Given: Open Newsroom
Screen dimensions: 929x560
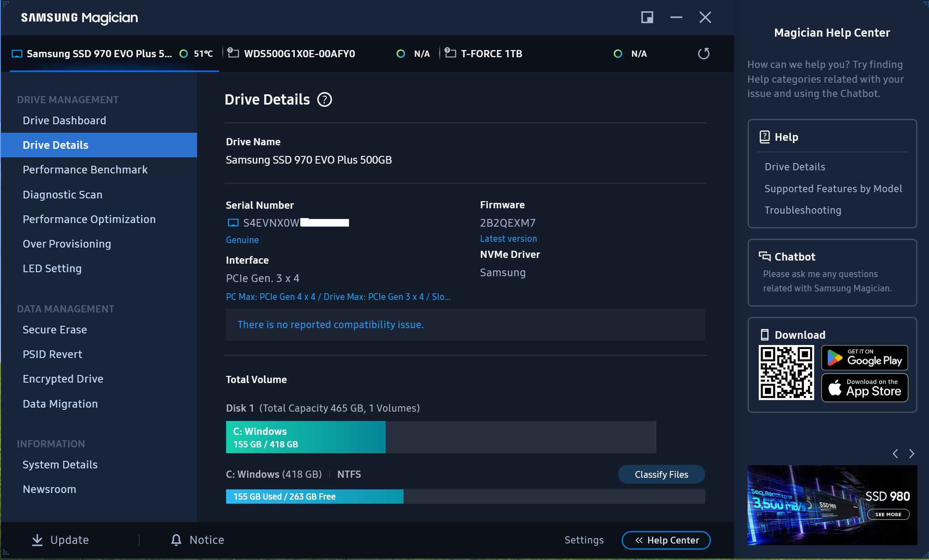Looking at the screenshot, I should point(99,489).
